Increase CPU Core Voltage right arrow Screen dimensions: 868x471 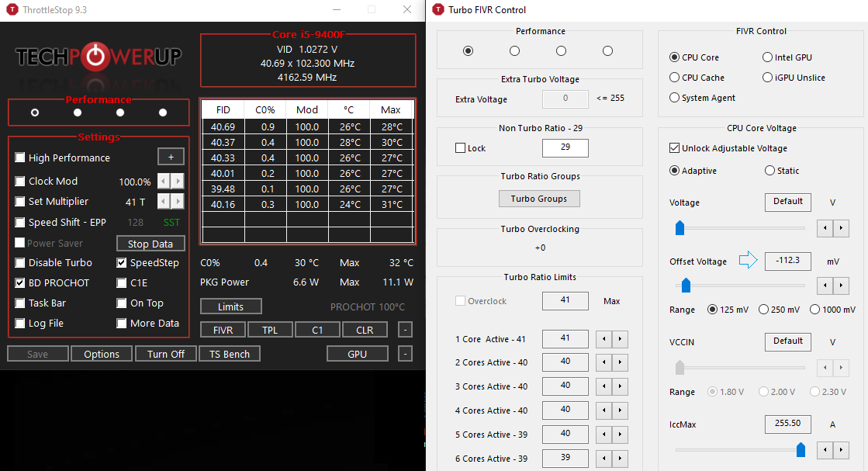(x=842, y=227)
